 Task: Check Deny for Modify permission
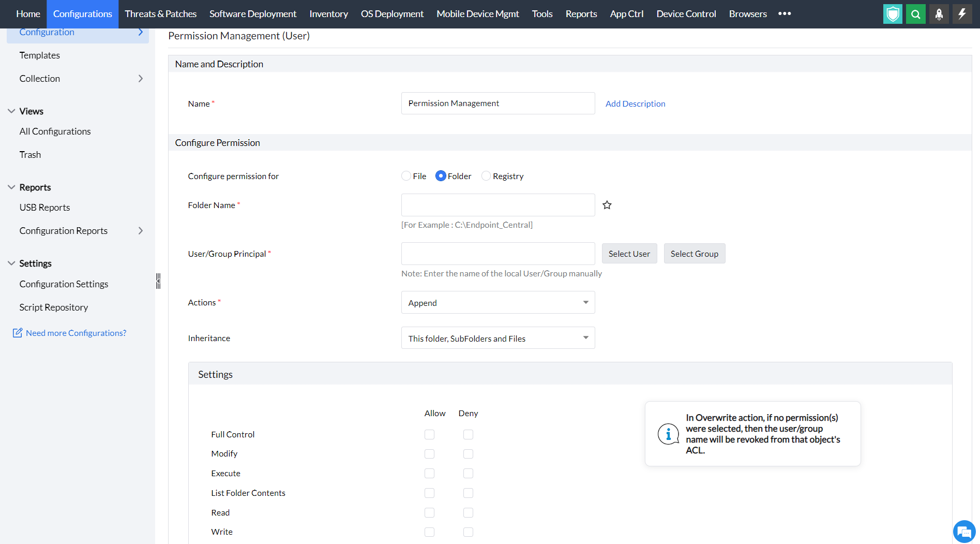(468, 454)
